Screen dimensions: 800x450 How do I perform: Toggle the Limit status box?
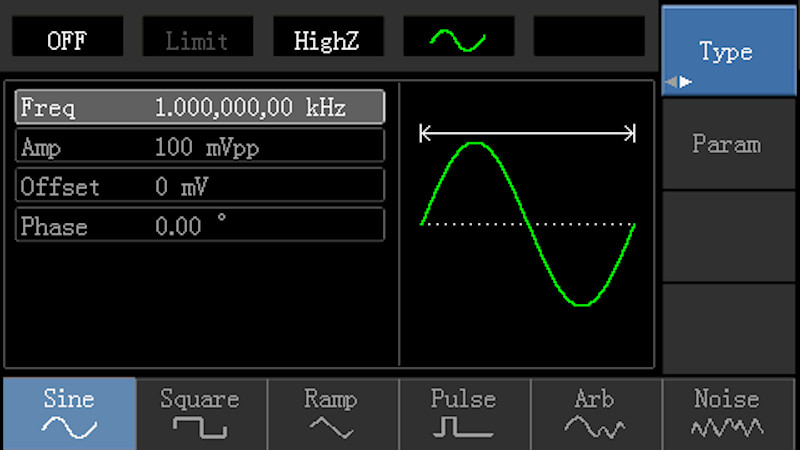pos(196,39)
